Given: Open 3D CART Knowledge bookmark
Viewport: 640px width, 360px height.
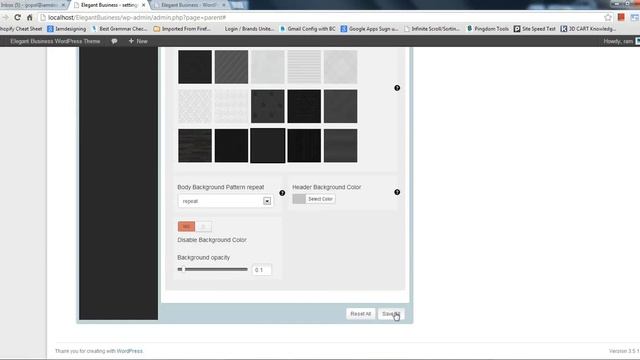Looking at the screenshot, I should (x=588, y=29).
